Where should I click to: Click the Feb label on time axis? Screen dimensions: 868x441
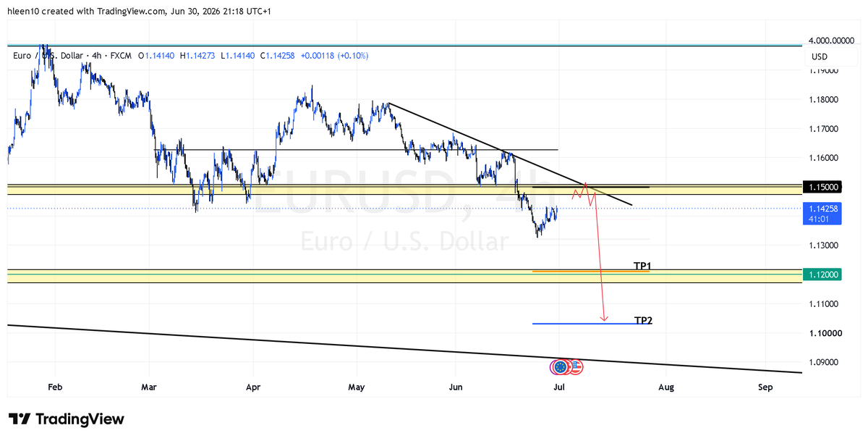coord(56,387)
